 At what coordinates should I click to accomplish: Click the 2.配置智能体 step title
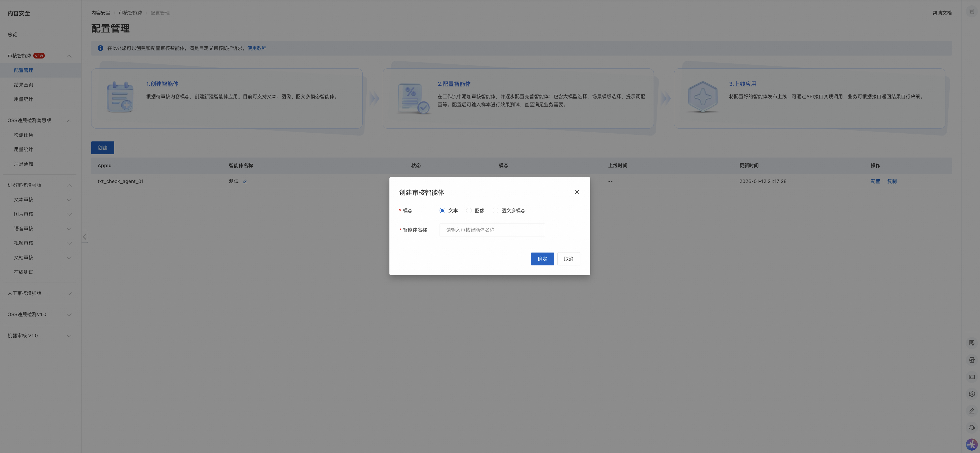[x=454, y=84]
